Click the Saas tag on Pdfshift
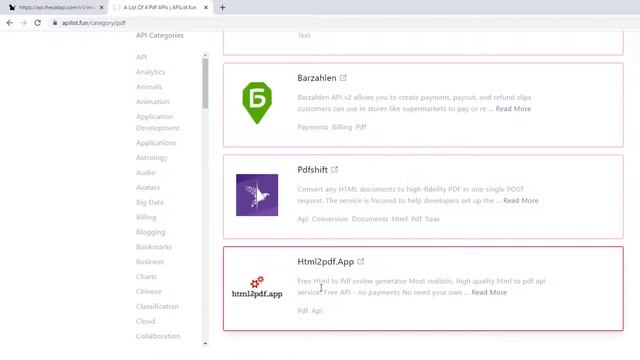This screenshot has width=640, height=360. click(x=432, y=219)
